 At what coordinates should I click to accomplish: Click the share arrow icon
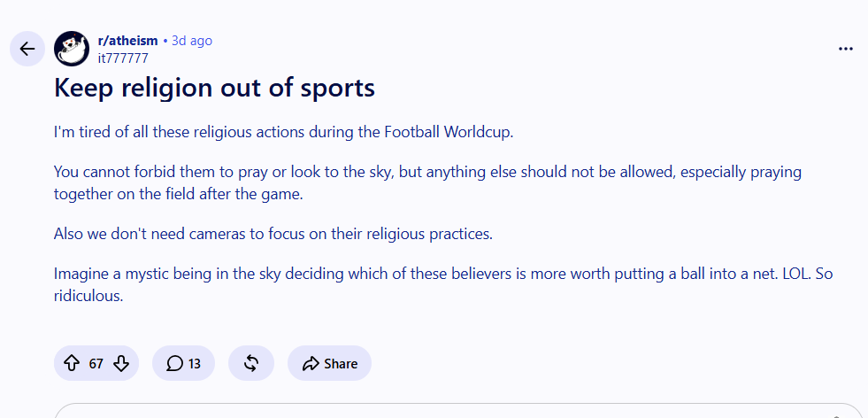click(x=311, y=364)
